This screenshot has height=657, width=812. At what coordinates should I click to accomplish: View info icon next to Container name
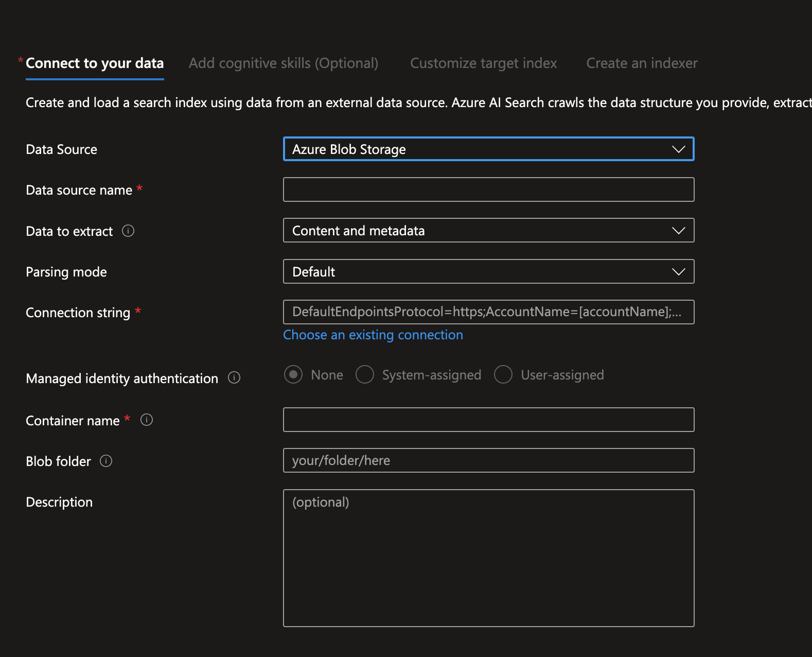tap(147, 420)
